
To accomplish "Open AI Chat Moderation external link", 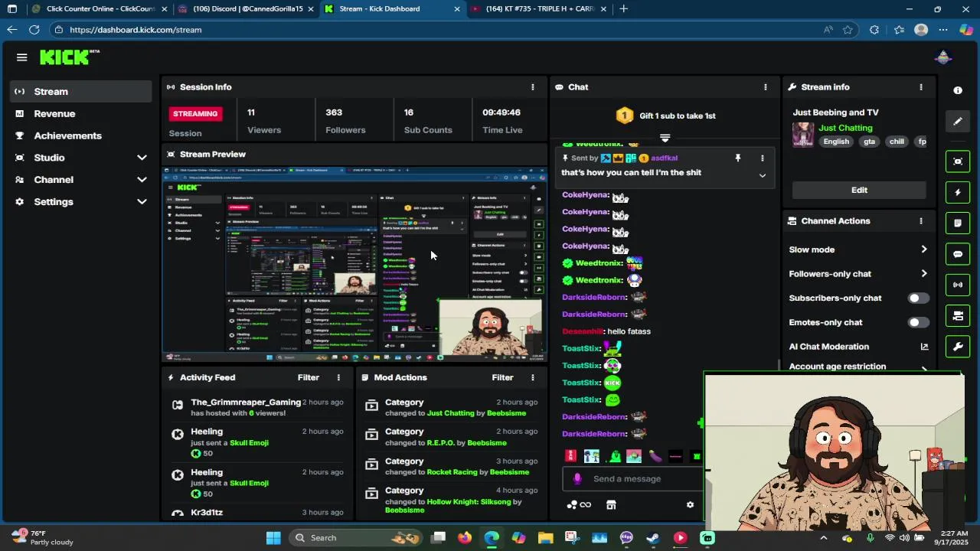I will pos(924,347).
